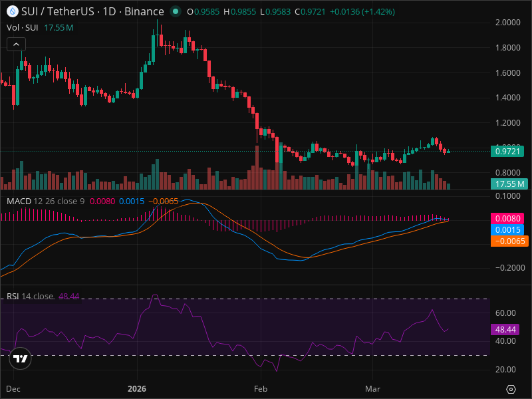
Task: Open chart settings gear icon
Action: tap(511, 389)
